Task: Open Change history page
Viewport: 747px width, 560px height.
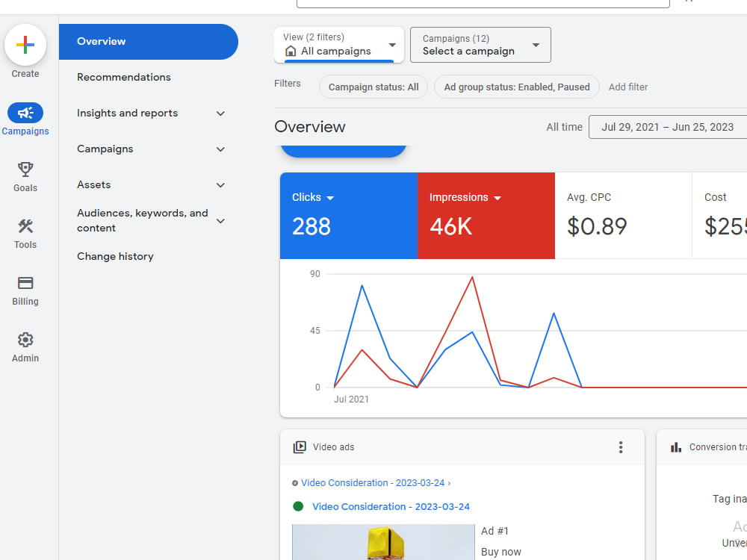Action: (115, 256)
